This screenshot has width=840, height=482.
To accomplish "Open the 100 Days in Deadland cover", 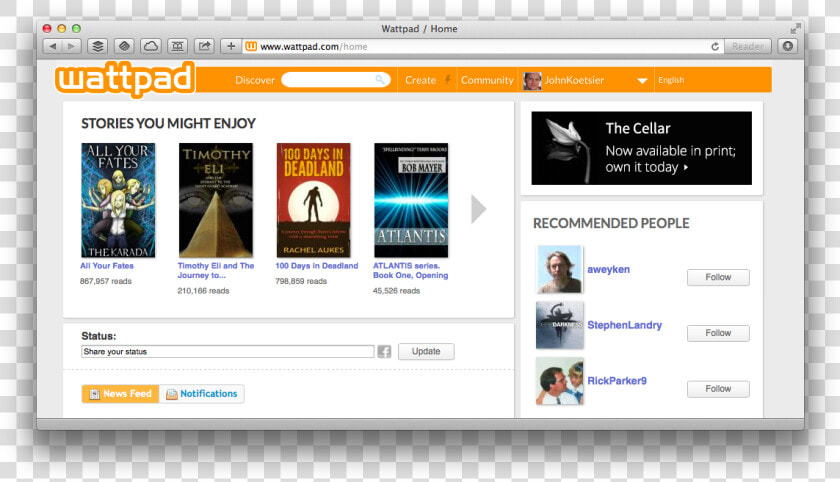I will tap(313, 200).
